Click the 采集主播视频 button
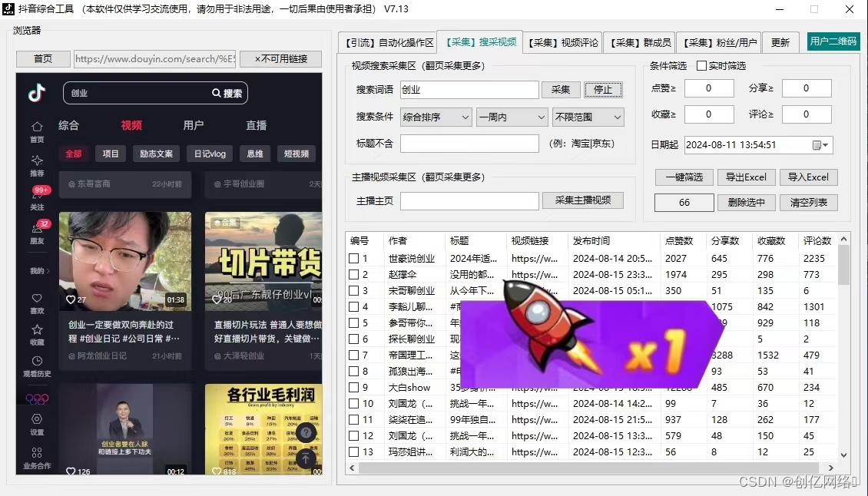Image resolution: width=868 pixels, height=496 pixels. tap(583, 200)
